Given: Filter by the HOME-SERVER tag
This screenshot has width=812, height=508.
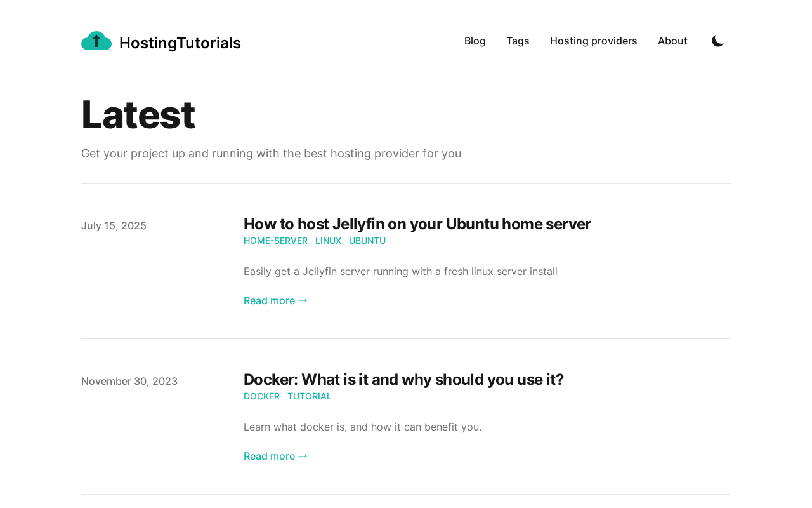Looking at the screenshot, I should coord(275,241).
